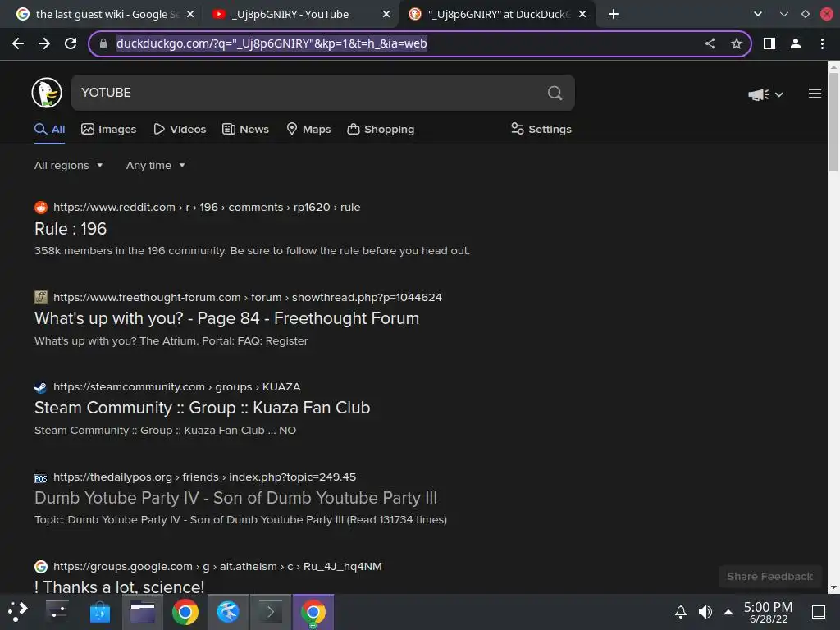This screenshot has width=840, height=630.
Task: Click the page vertical scrollbar
Action: point(833,123)
